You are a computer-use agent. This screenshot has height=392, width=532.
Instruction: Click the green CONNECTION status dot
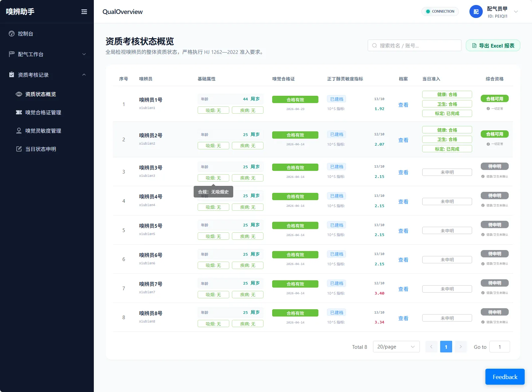click(x=428, y=11)
